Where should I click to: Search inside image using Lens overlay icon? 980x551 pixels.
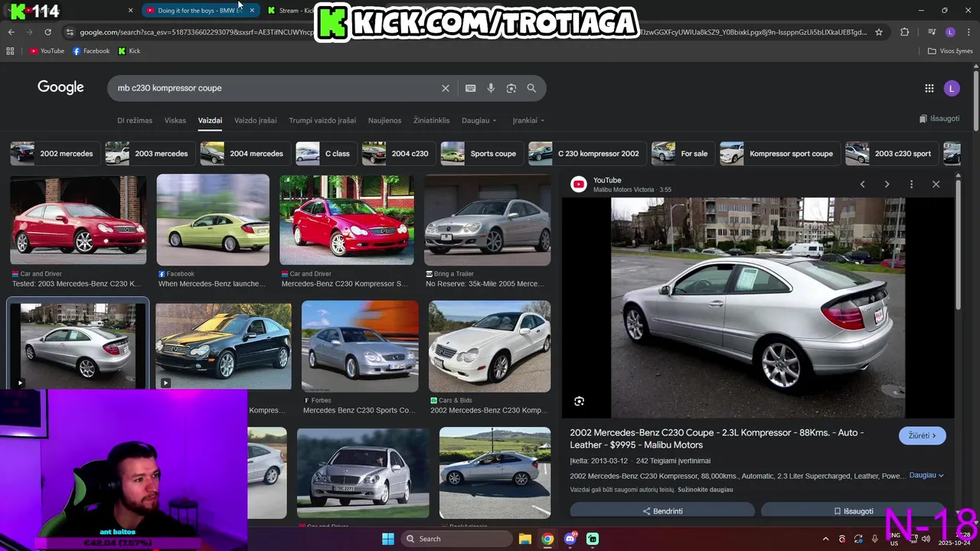[x=579, y=401]
